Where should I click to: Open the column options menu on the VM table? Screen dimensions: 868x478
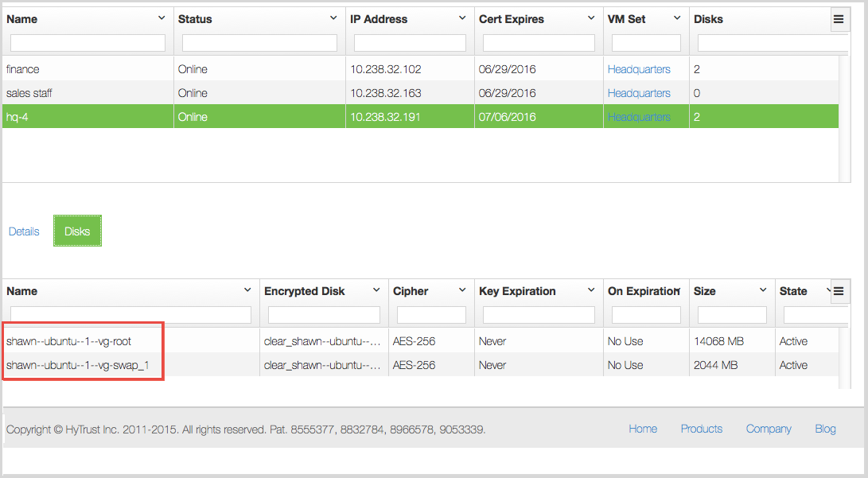(839, 18)
